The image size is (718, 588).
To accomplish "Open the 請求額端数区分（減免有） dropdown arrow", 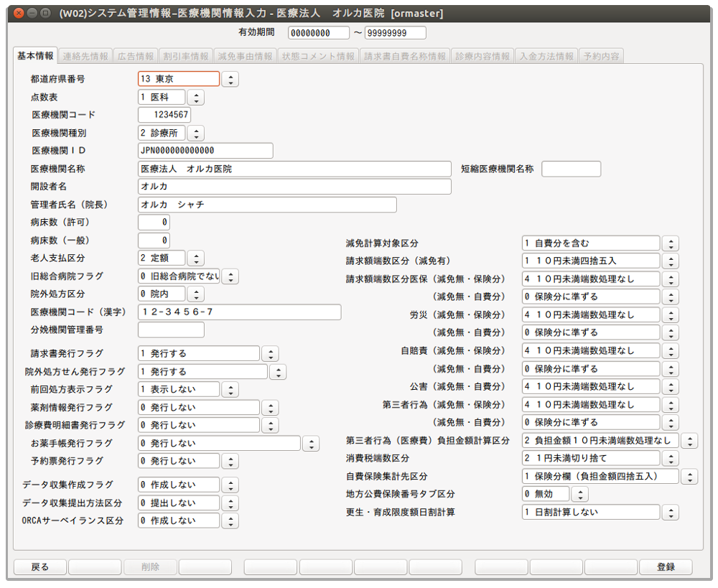I will (671, 261).
